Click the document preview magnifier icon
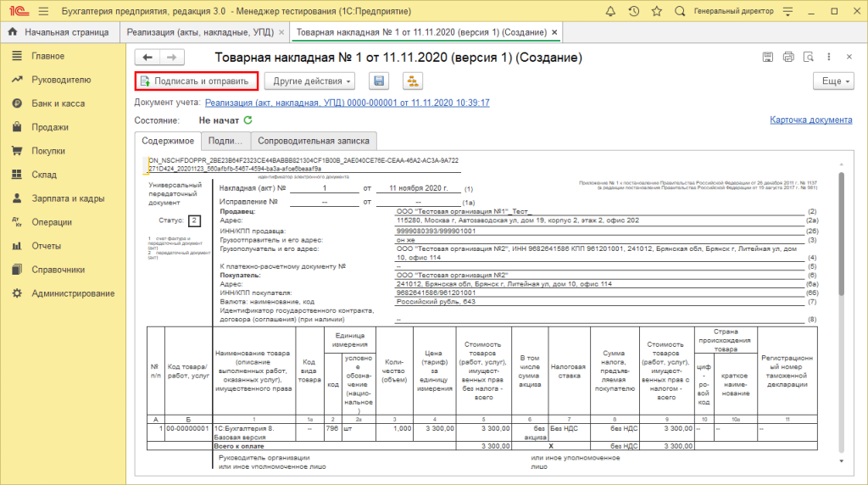 coord(809,58)
